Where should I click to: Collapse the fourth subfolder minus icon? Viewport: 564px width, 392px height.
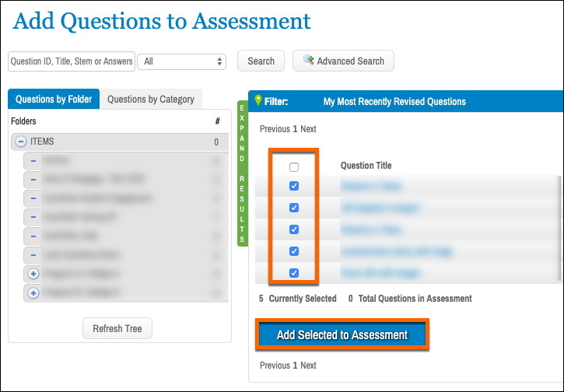click(33, 217)
